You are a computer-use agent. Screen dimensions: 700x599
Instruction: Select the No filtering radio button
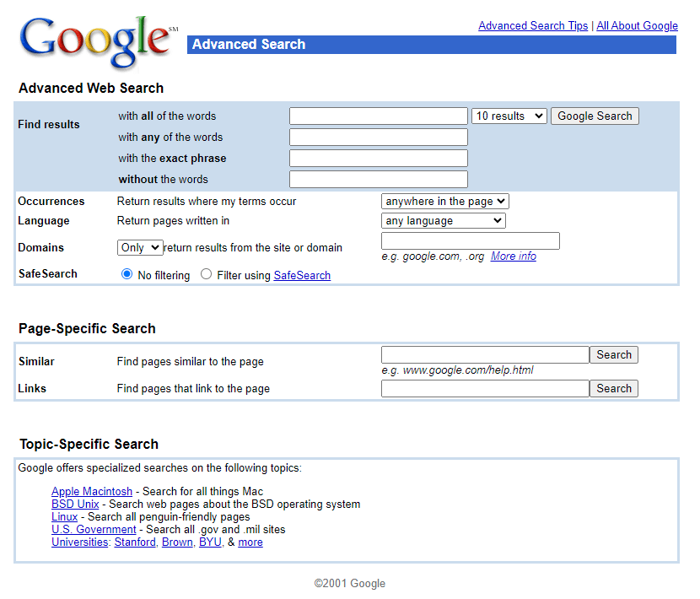[x=127, y=274]
